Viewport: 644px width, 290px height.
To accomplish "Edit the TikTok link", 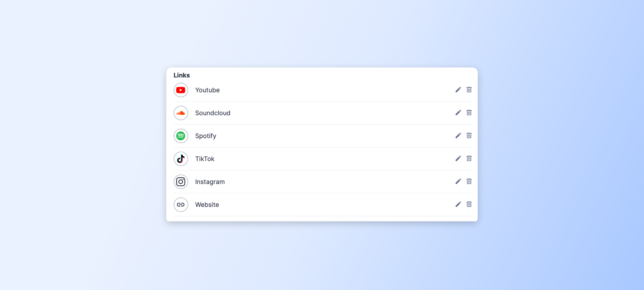I will tap(458, 159).
